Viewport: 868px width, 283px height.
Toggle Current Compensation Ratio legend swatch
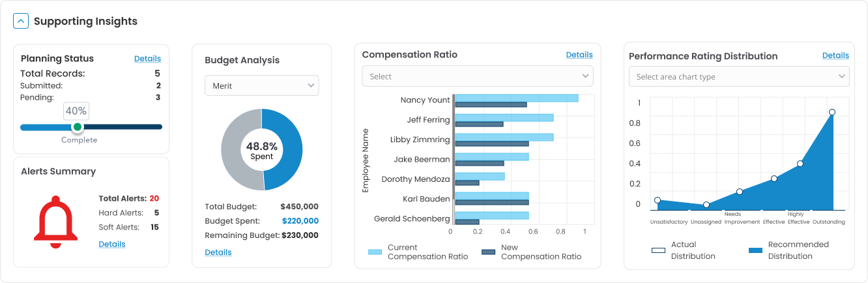coord(375,252)
